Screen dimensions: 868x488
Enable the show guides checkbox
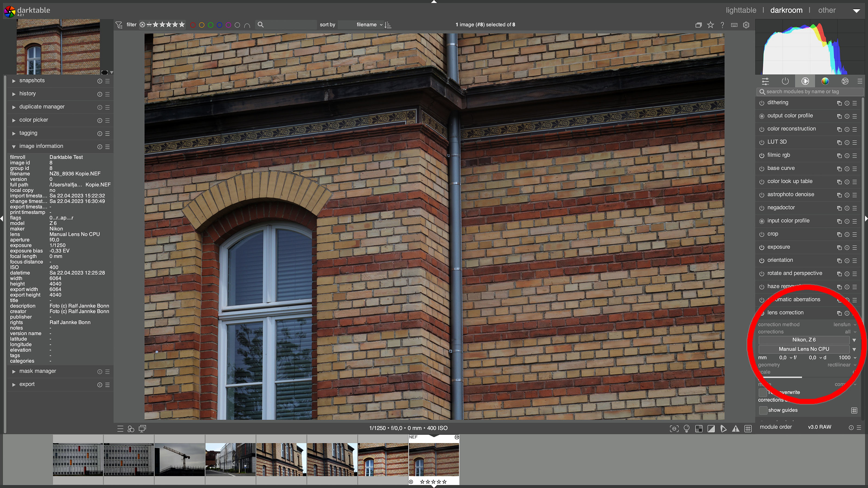[763, 410]
